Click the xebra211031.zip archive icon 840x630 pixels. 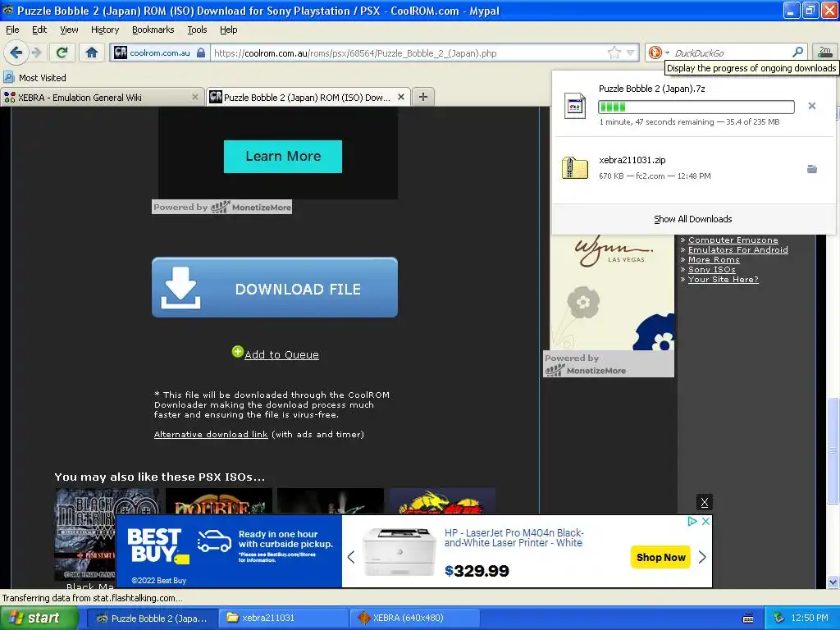click(x=574, y=167)
